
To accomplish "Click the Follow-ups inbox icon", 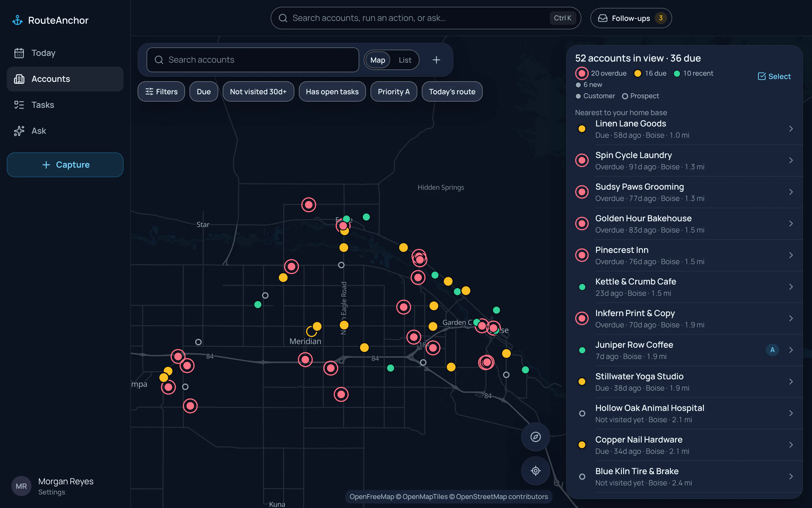I will click(x=603, y=18).
